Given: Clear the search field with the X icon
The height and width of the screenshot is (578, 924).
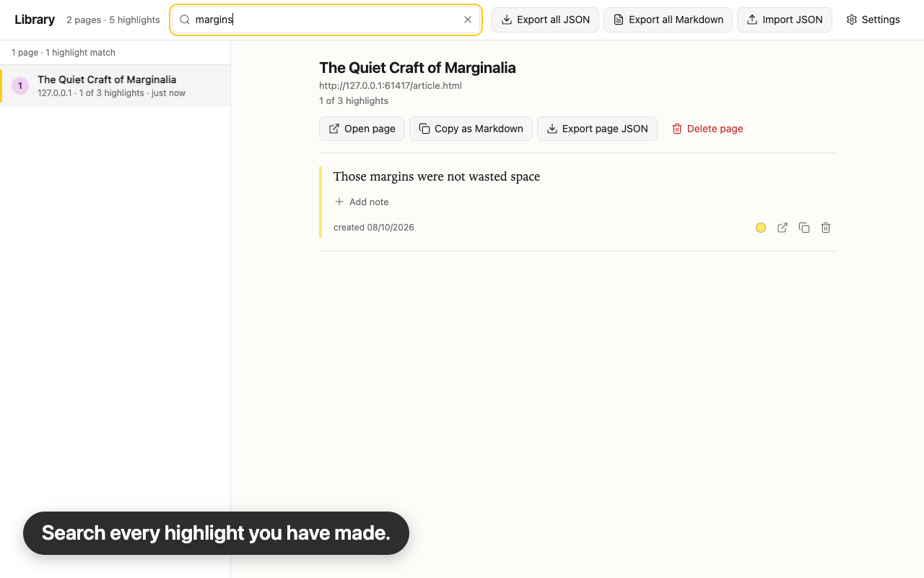Looking at the screenshot, I should [x=468, y=20].
